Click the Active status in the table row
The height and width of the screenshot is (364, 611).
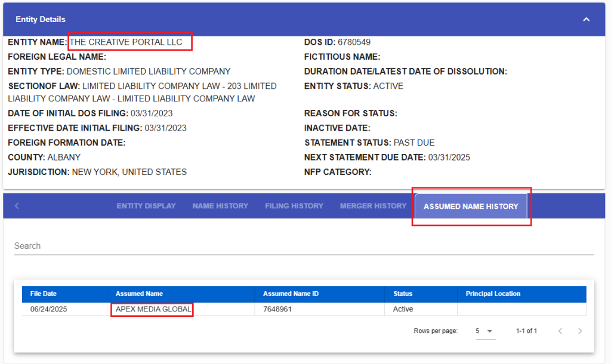point(403,309)
